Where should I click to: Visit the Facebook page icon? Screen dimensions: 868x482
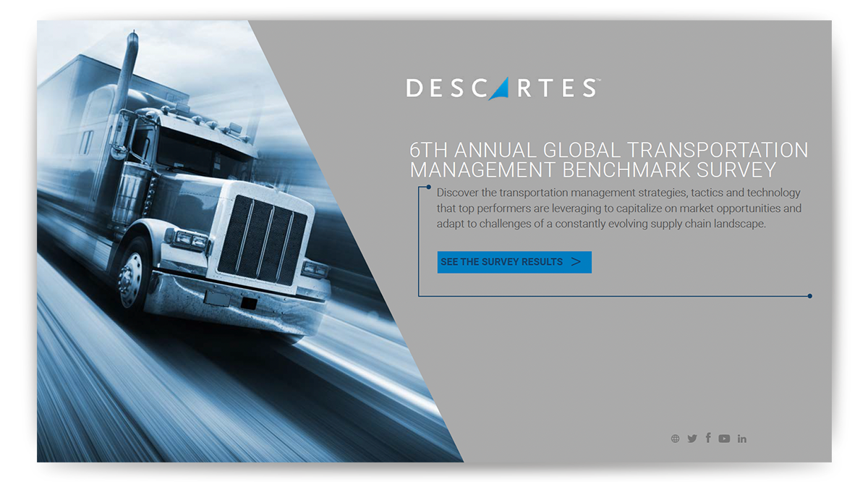click(708, 438)
